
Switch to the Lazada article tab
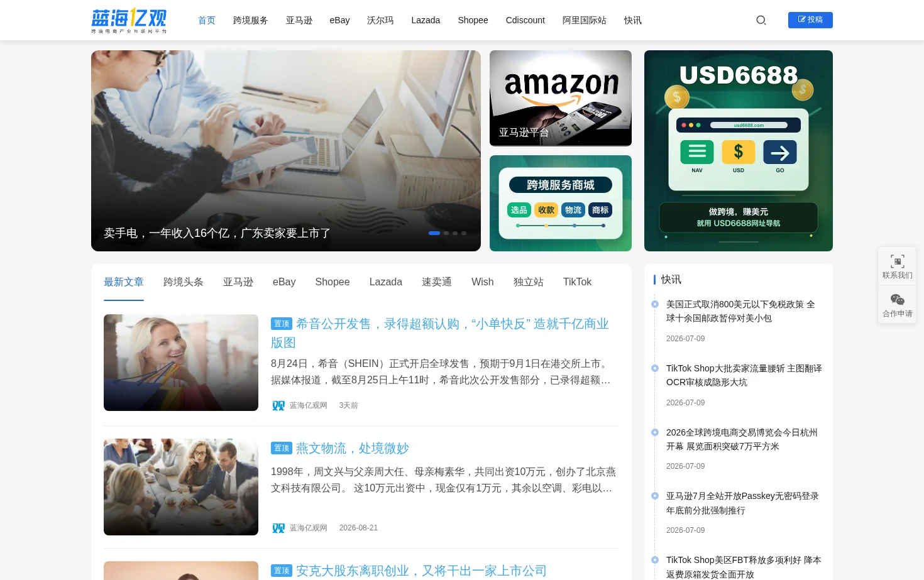[386, 282]
